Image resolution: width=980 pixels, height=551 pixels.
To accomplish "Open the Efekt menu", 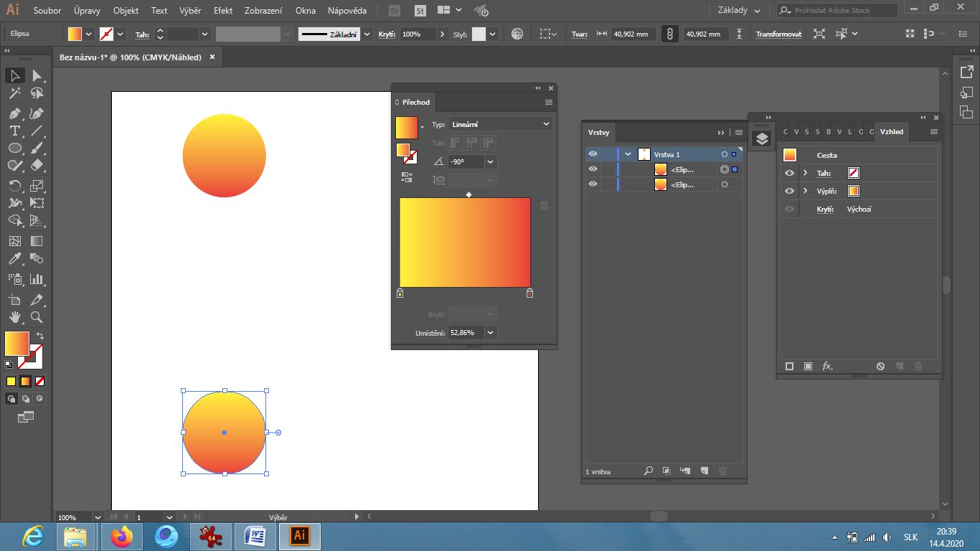I will click(222, 11).
